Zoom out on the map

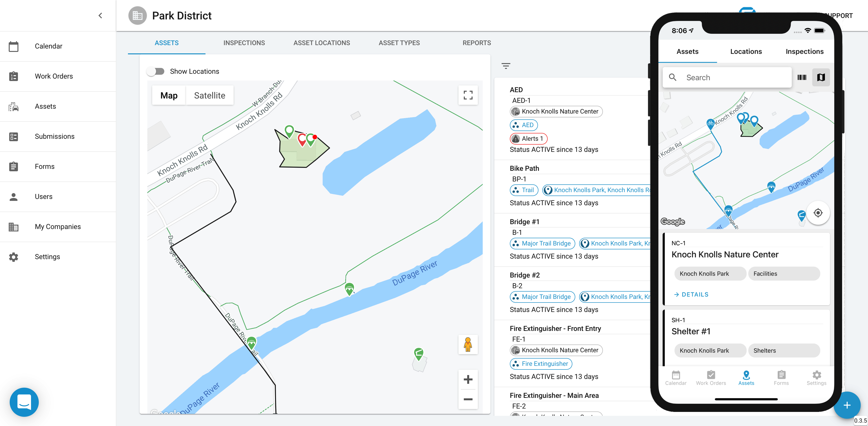(468, 399)
